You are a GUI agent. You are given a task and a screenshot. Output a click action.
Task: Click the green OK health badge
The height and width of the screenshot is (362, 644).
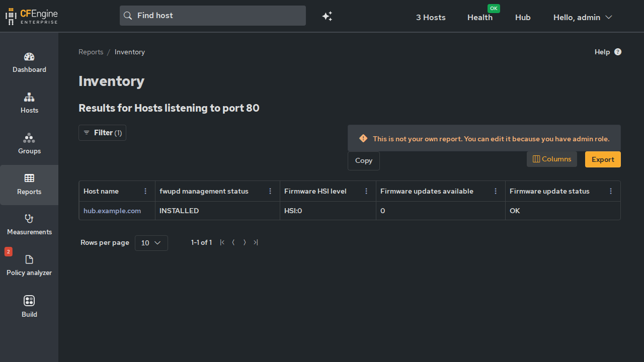click(x=494, y=8)
